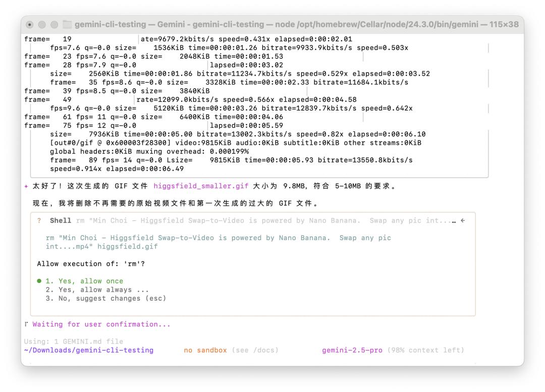Click the "(see /docs)" hint text

point(255,350)
